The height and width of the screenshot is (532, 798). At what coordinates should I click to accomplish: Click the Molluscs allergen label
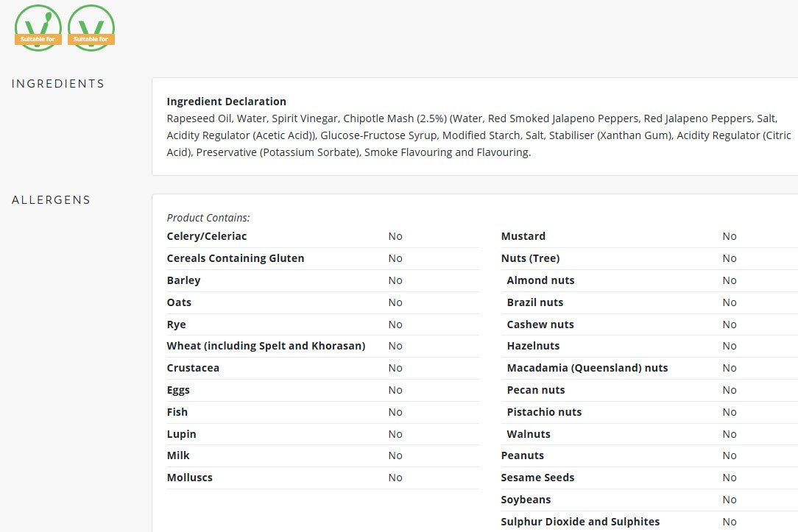click(189, 478)
